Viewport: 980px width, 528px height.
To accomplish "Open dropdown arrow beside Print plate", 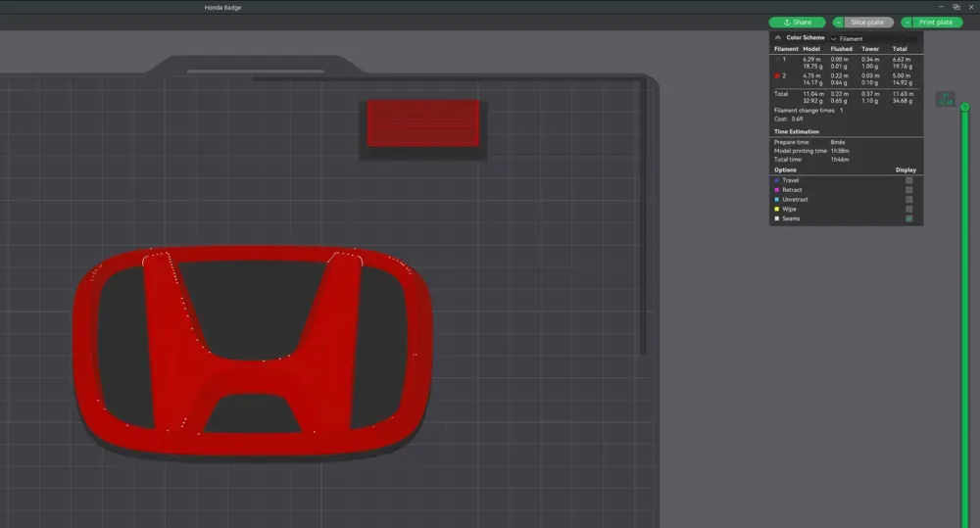I will coord(906,23).
